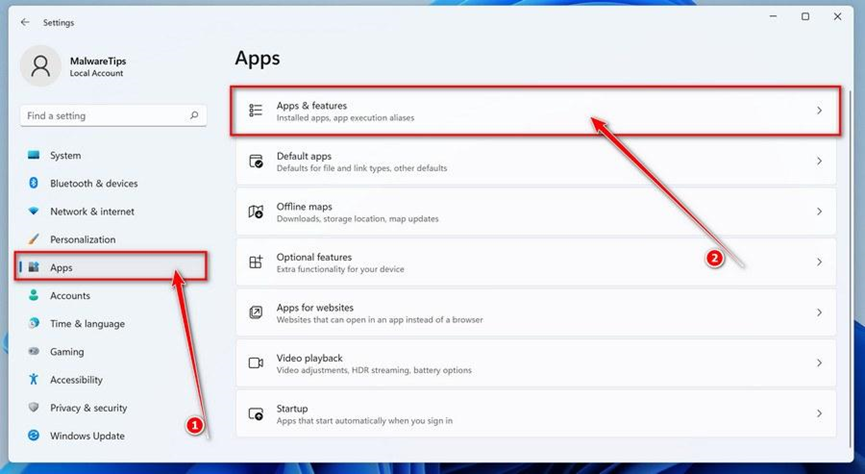Click Local Account text
This screenshot has height=474, width=865.
(97, 73)
